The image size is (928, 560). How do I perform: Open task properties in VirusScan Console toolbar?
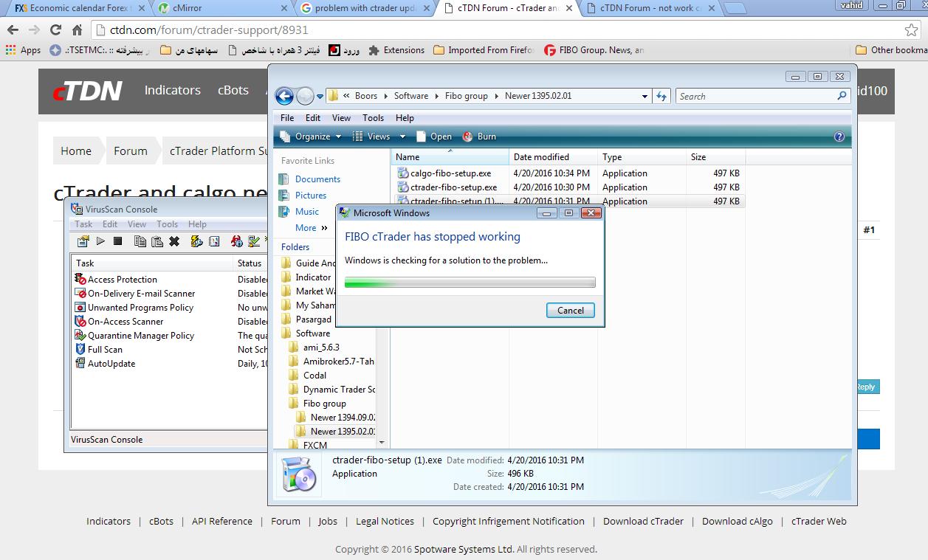tap(83, 241)
